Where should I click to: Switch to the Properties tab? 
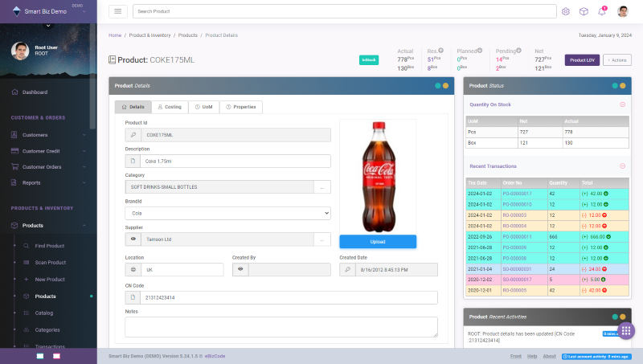[241, 107]
